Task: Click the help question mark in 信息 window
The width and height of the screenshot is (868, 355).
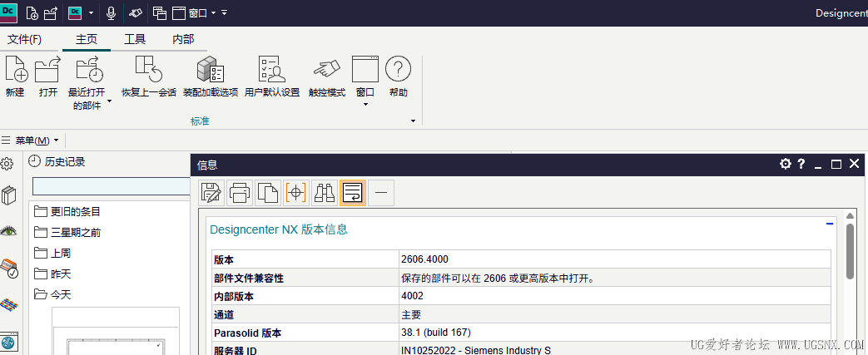Action: [801, 164]
